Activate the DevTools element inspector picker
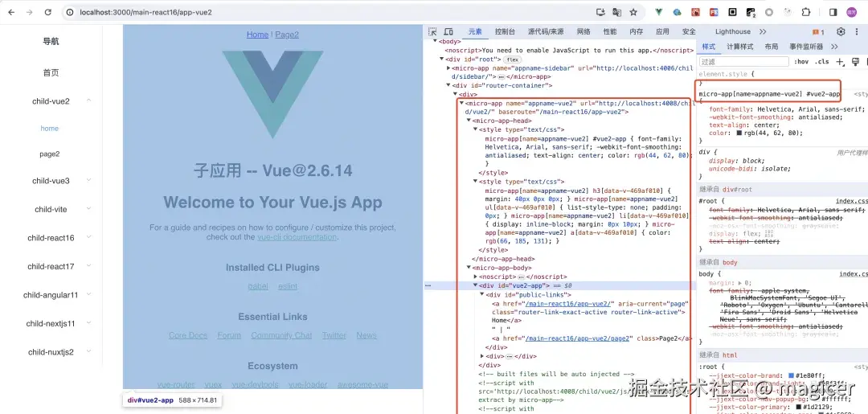The width and height of the screenshot is (868, 414). tap(433, 31)
